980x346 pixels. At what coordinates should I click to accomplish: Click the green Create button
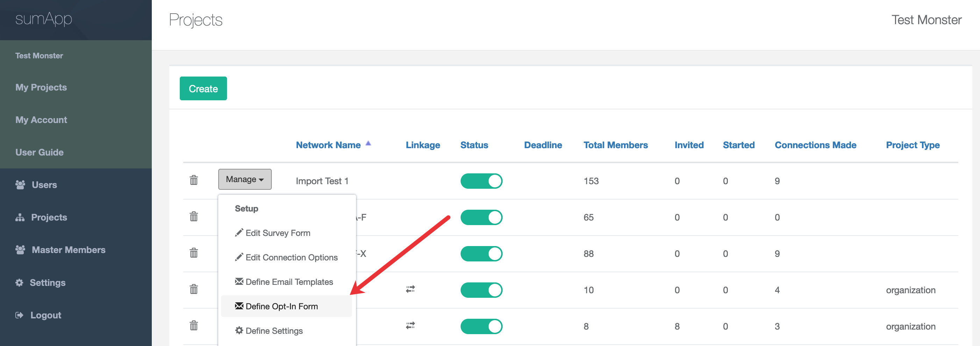pyautogui.click(x=203, y=88)
